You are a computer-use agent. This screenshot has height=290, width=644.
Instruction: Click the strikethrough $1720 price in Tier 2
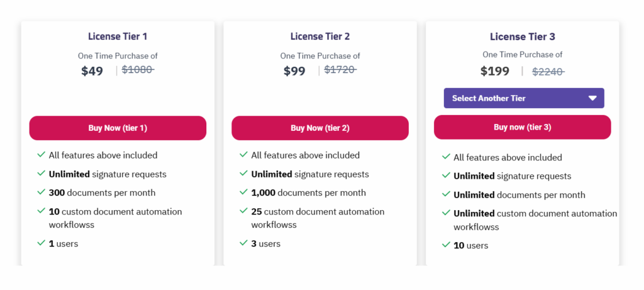tap(340, 70)
